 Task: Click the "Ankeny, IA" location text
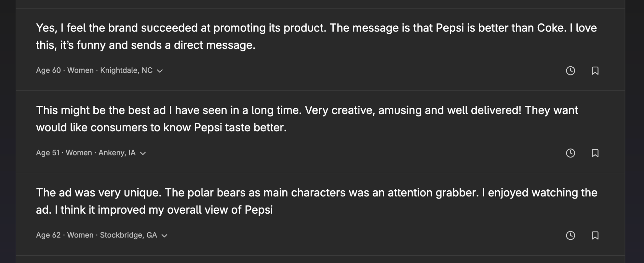[x=117, y=153]
